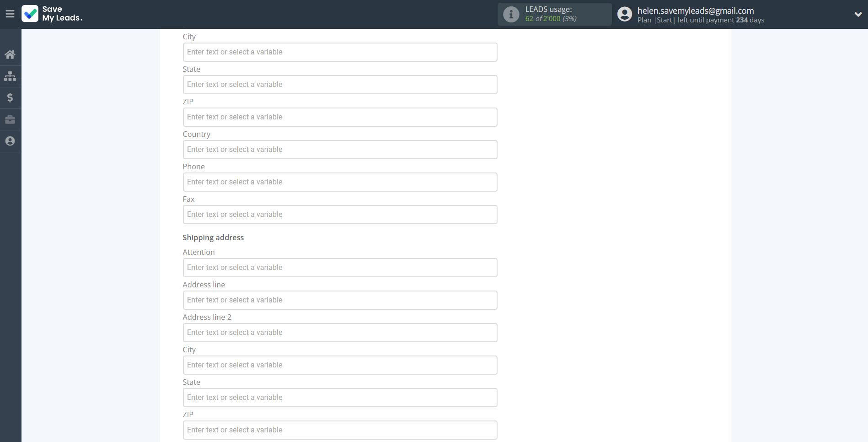This screenshot has height=442, width=868.
Task: Open the billing dollar icon
Action: click(10, 97)
